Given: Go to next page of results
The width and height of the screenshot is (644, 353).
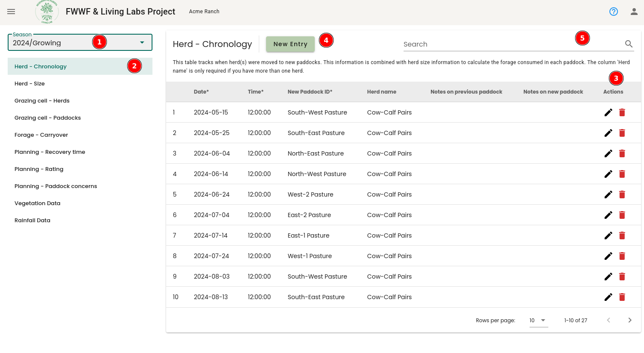Looking at the screenshot, I should pos(630,320).
